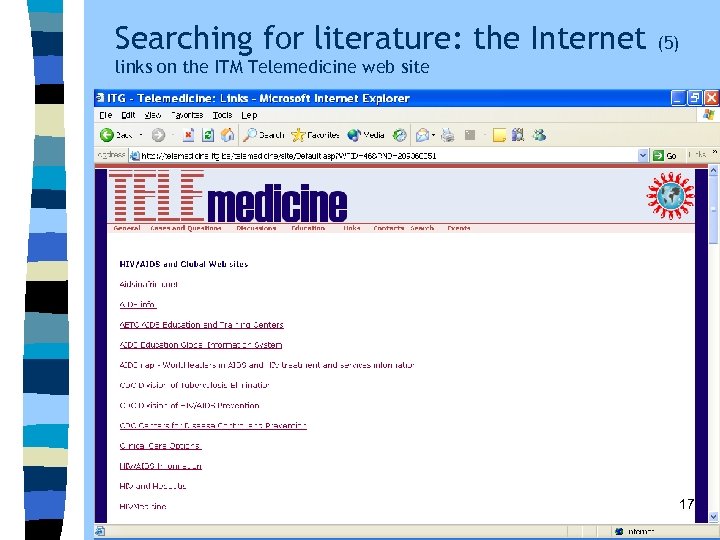
Task: Print the page with the printer icon
Action: coord(448,135)
